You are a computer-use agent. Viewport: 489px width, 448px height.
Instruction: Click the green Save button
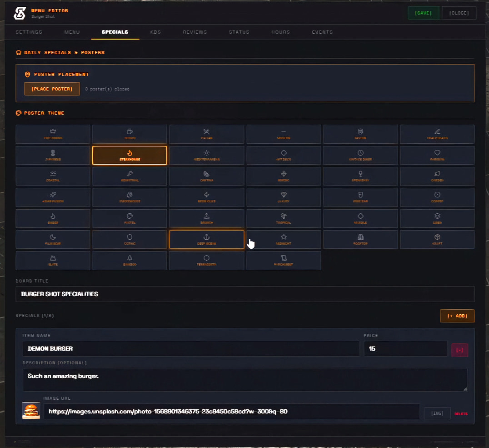pyautogui.click(x=423, y=13)
